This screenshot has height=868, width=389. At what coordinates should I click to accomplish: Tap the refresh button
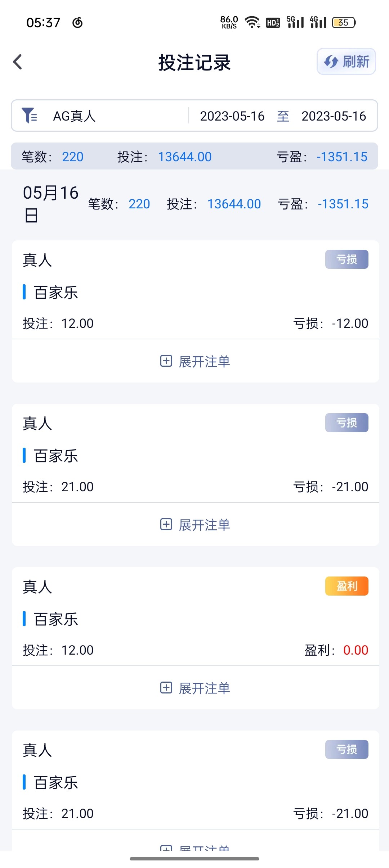pos(346,62)
